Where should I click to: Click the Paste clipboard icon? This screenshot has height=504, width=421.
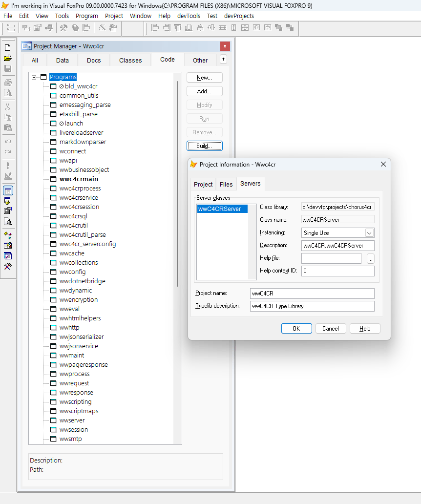(x=8, y=127)
